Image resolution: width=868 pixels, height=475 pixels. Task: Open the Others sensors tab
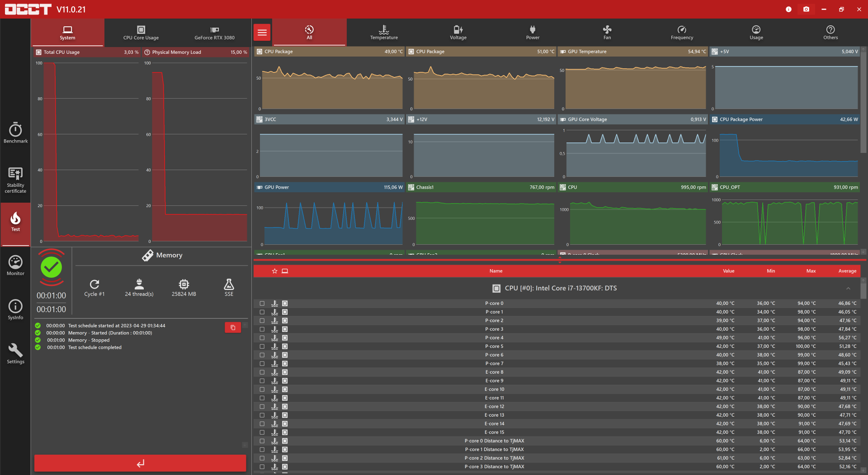(830, 33)
